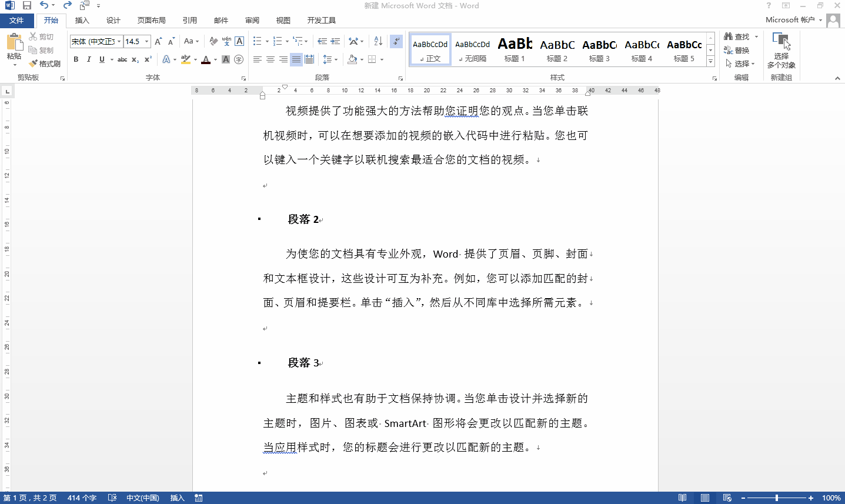Open the 页面布局 ribbon tab
Viewport: 845px width, 504px height.
(x=151, y=20)
